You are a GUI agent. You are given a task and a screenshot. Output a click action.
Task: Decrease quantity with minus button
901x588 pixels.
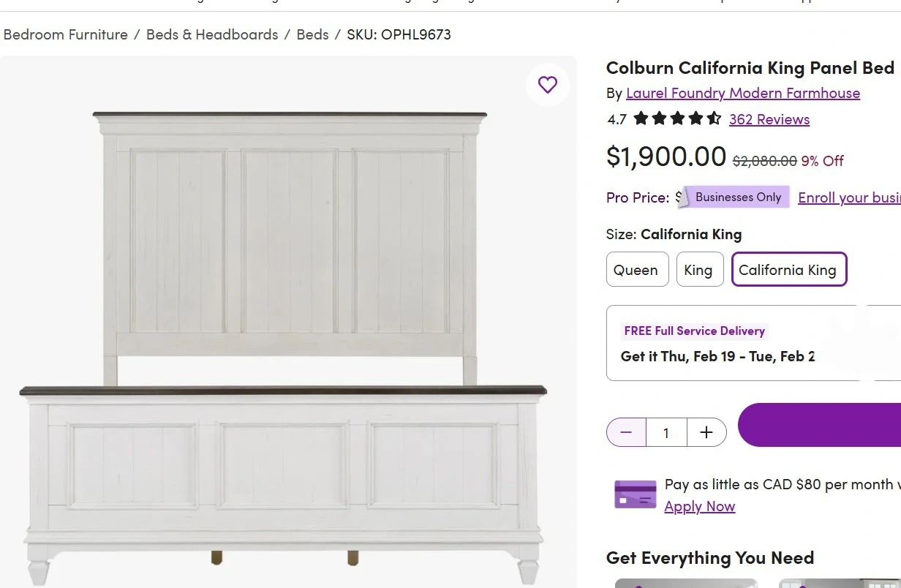pos(626,432)
